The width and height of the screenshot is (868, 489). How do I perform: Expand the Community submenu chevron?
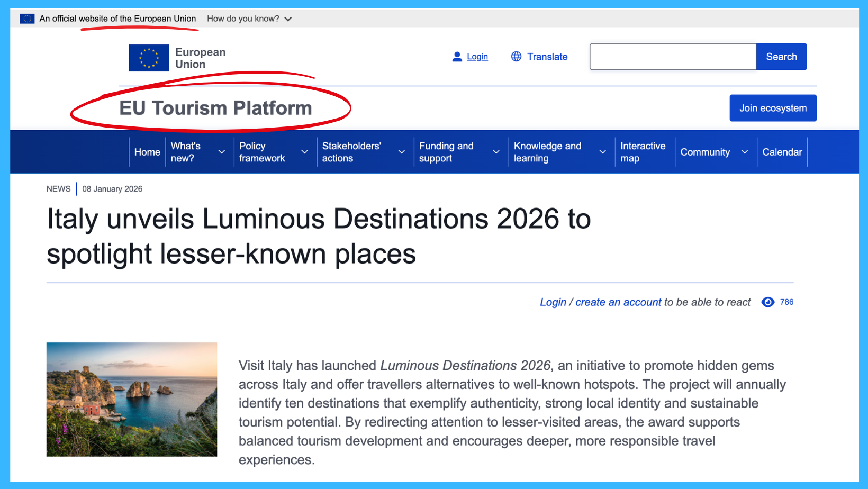[x=745, y=152]
